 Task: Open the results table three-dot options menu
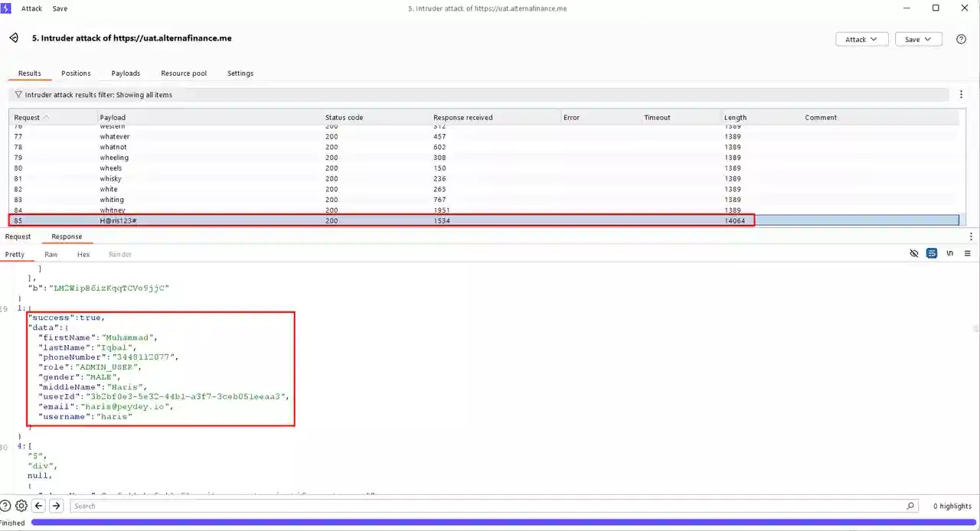(961, 95)
